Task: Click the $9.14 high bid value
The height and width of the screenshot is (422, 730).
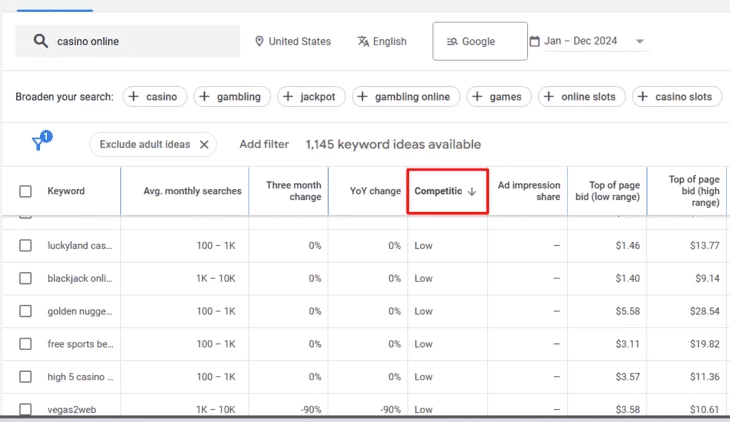Action: (707, 278)
